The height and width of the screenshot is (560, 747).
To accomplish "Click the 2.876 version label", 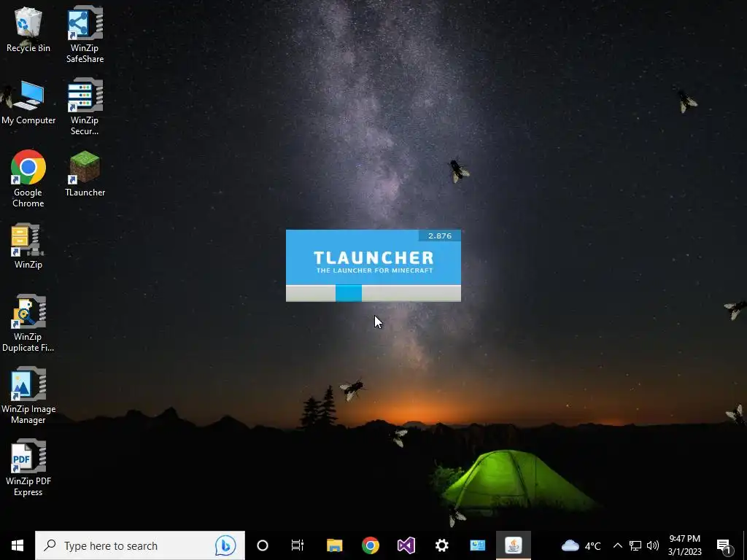I will coord(440,236).
